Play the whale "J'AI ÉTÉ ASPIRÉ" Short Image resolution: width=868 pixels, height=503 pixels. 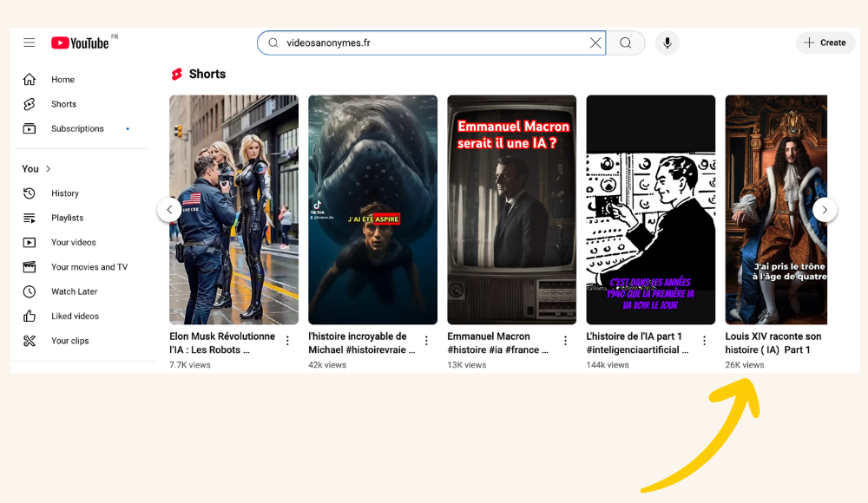click(x=372, y=210)
